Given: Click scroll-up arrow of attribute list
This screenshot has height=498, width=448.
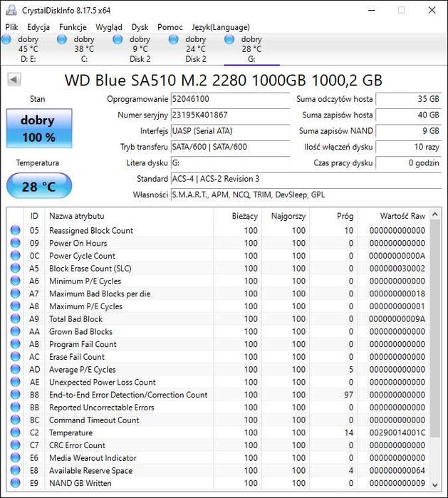Looking at the screenshot, I should pos(435,214).
